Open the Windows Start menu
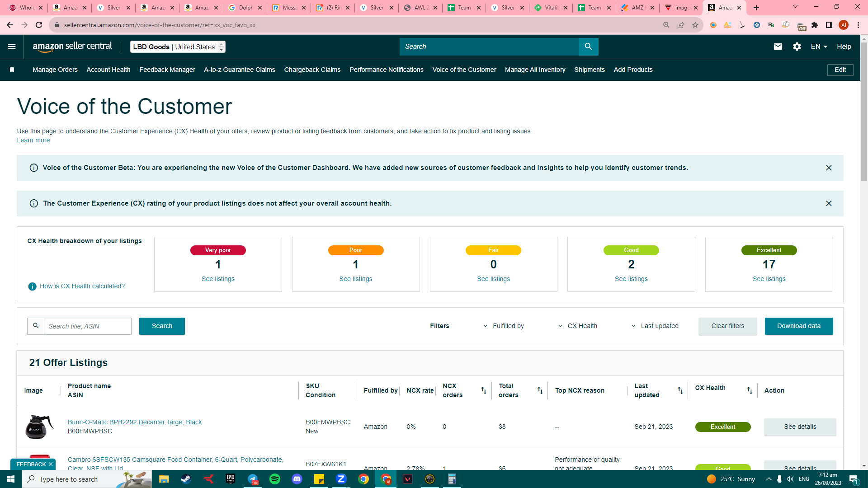Image resolution: width=868 pixels, height=488 pixels. pos(11,479)
